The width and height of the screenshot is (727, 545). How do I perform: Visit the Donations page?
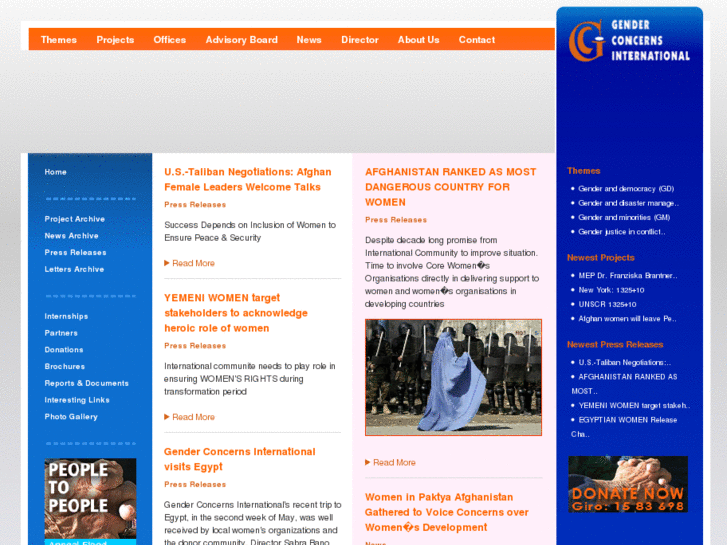64,350
